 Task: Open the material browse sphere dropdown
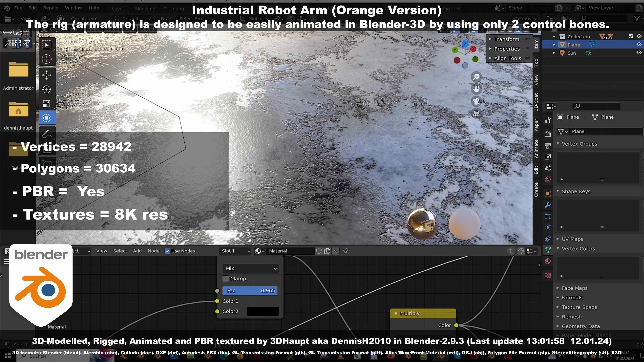pos(259,251)
